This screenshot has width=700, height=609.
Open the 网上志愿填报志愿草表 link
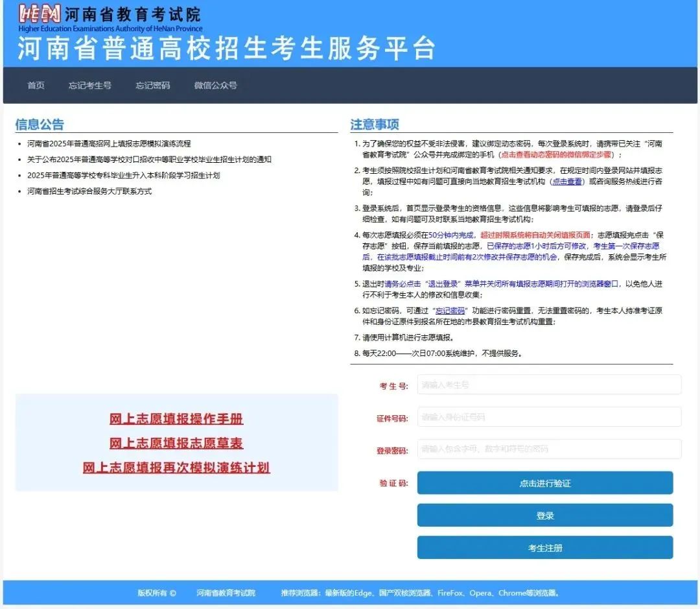176,443
